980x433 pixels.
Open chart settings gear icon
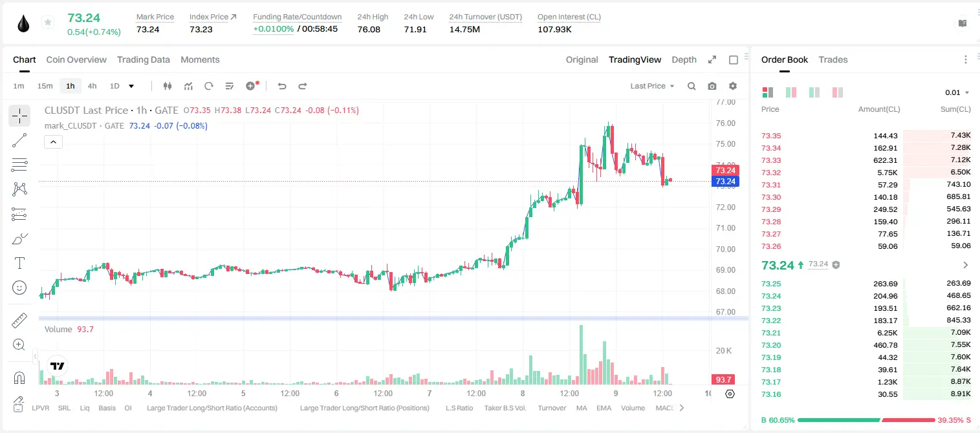pyautogui.click(x=733, y=86)
